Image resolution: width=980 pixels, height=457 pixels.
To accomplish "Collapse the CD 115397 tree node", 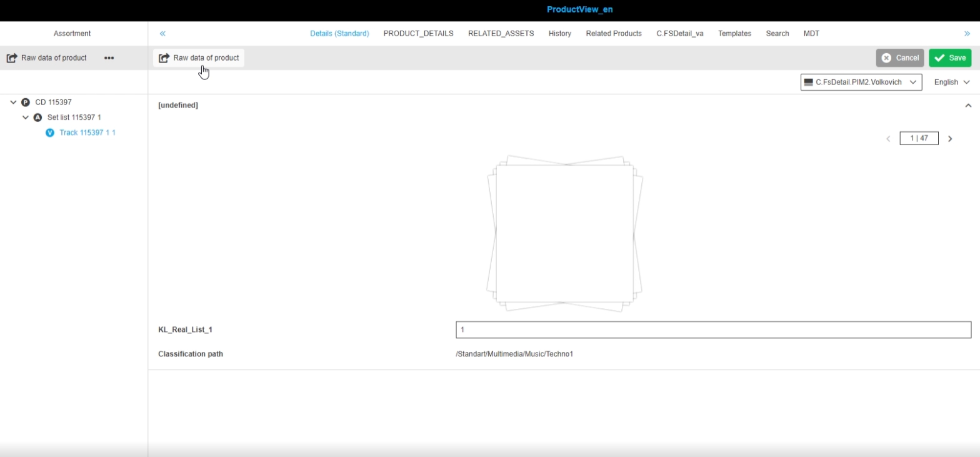I will coord(13,102).
